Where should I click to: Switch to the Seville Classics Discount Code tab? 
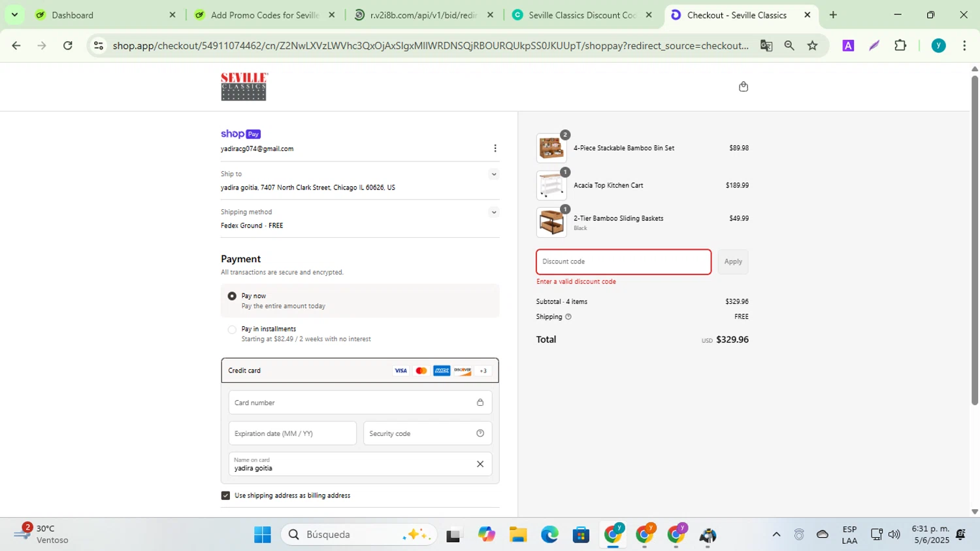click(x=582, y=14)
